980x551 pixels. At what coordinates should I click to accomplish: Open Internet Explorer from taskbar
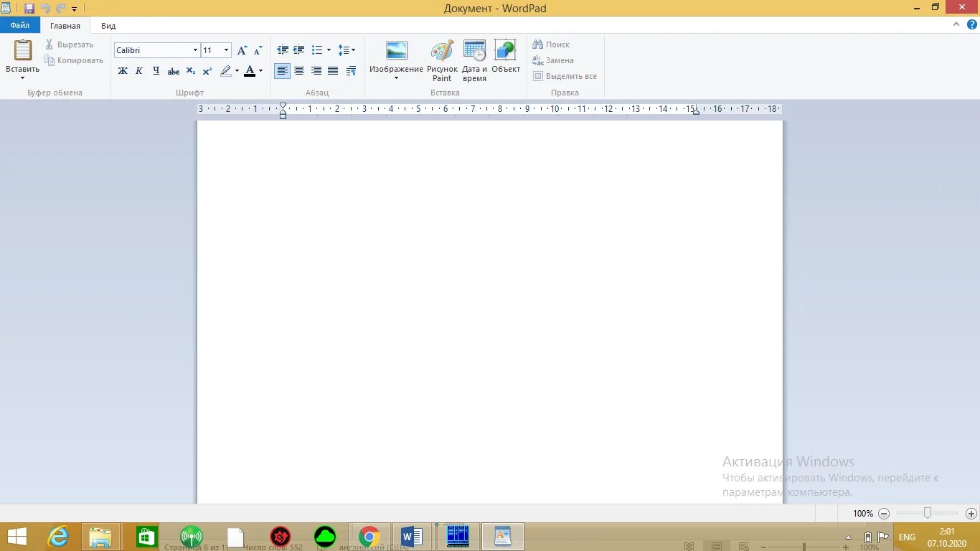click(58, 537)
